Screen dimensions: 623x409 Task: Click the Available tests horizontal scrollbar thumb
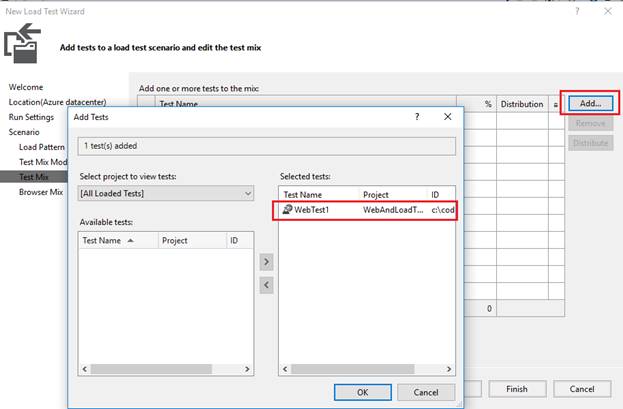[151, 369]
